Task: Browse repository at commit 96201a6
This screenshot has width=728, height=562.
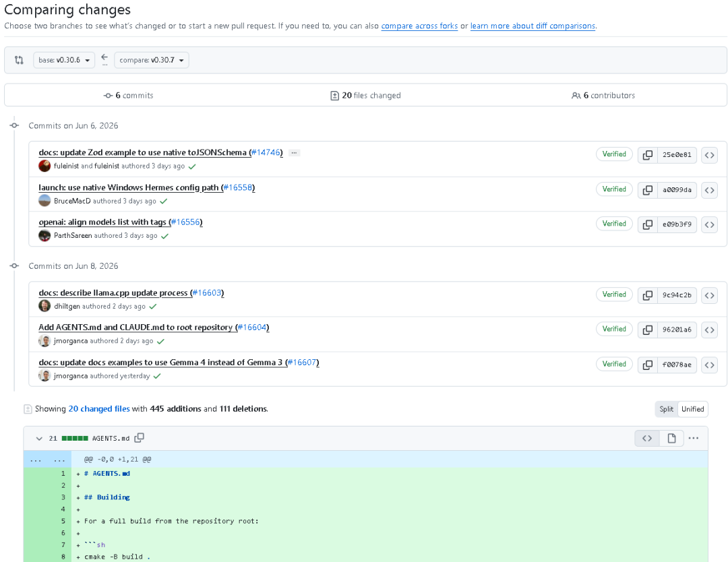Action: (x=709, y=330)
